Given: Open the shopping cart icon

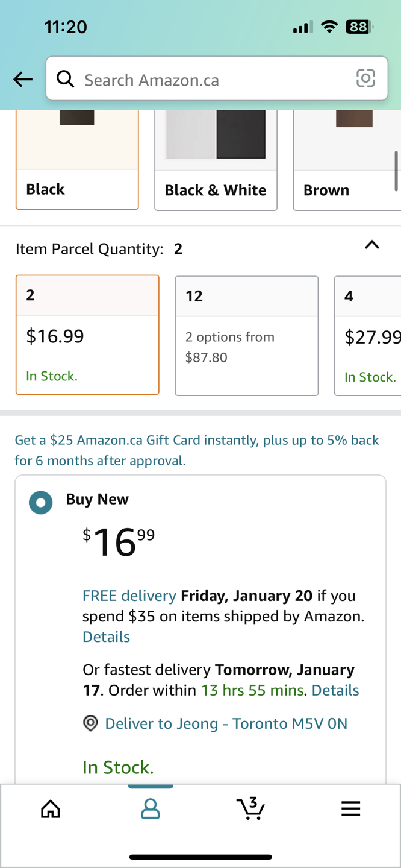Looking at the screenshot, I should 250,808.
